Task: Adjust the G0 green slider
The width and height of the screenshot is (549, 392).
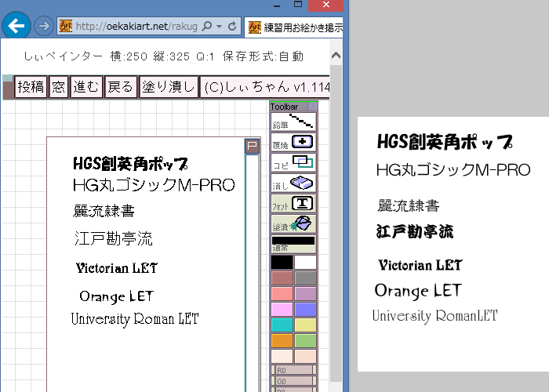Action: point(294,381)
